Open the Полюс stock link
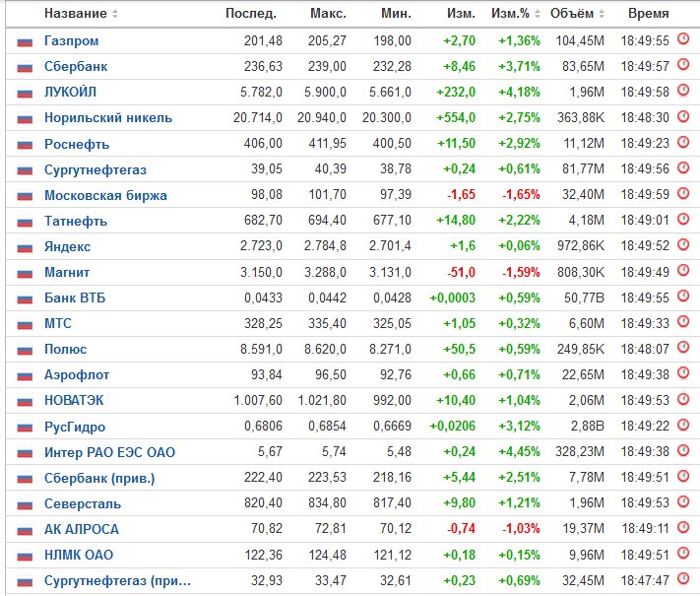 click(x=65, y=350)
